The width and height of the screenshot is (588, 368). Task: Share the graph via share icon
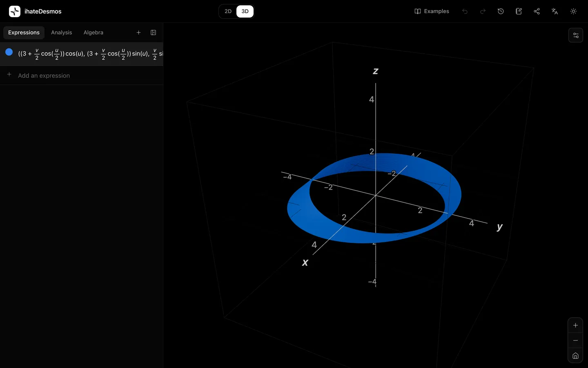[537, 11]
